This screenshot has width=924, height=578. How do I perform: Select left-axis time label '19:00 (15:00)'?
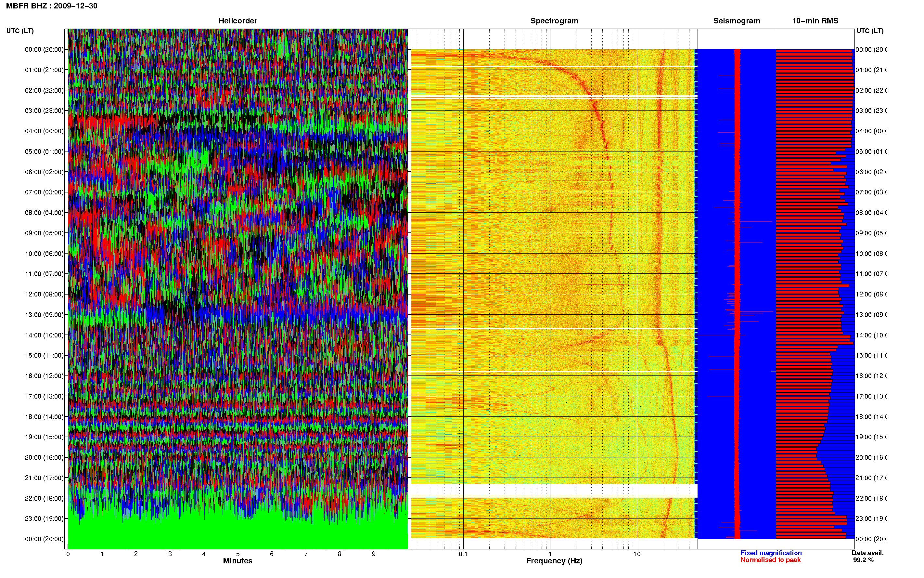click(44, 437)
